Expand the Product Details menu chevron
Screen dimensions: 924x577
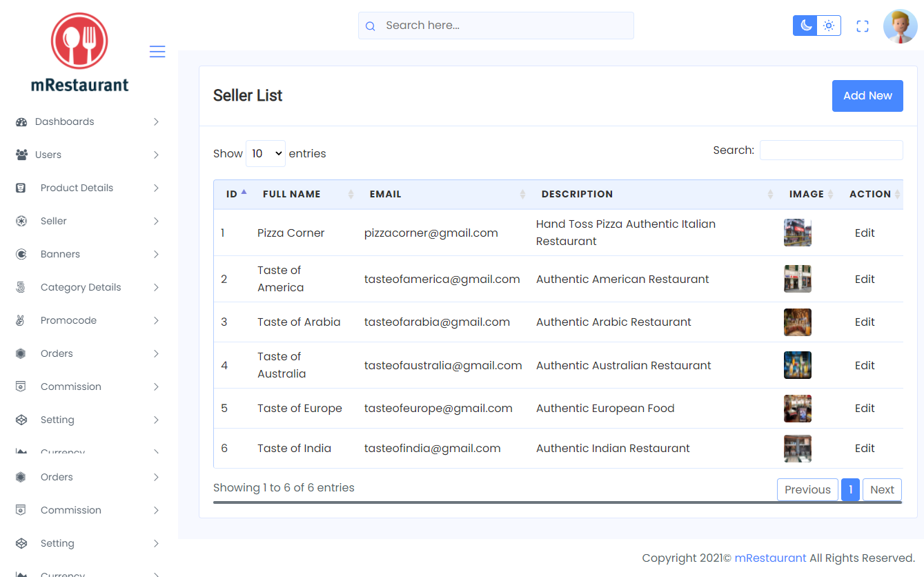[x=156, y=188]
